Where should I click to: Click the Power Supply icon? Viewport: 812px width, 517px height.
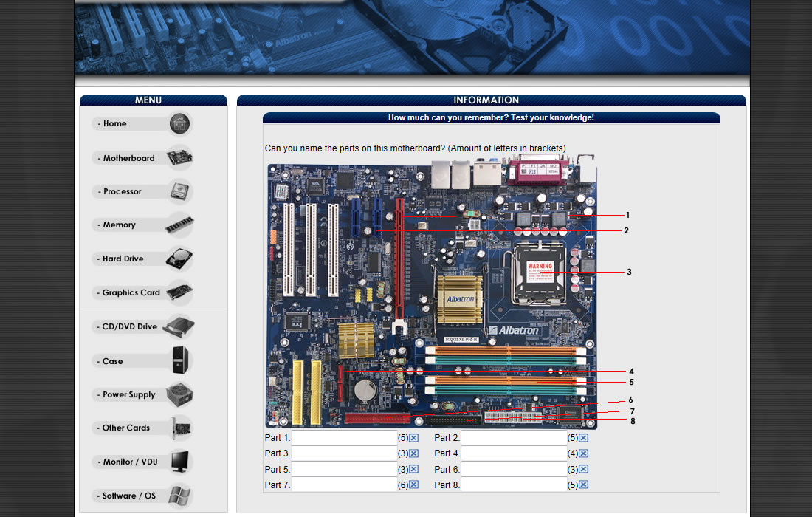pos(179,394)
